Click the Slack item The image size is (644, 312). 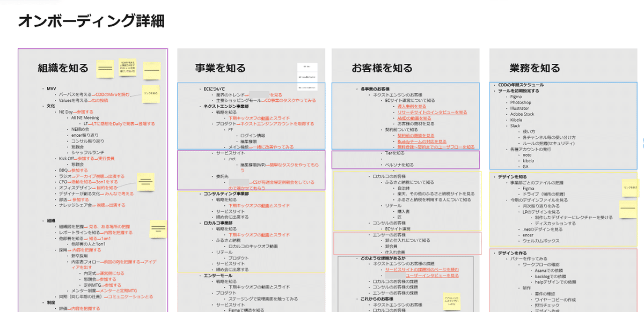click(x=516, y=125)
